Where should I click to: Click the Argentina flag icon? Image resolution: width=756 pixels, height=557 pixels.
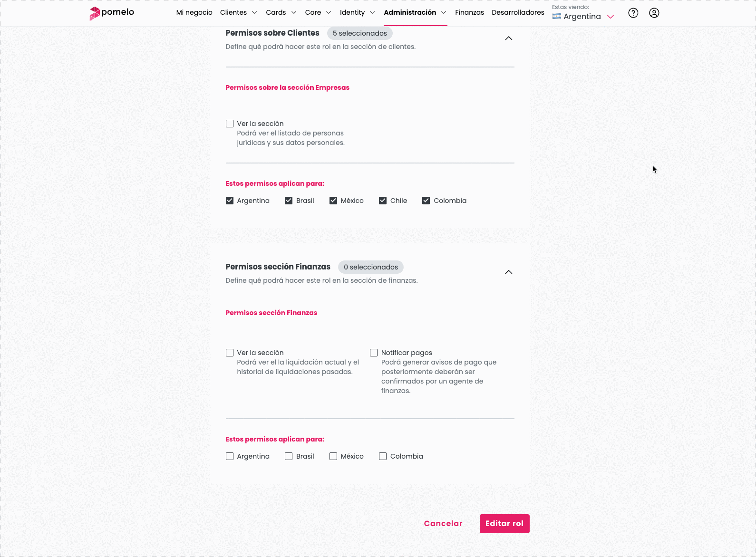pos(557,16)
